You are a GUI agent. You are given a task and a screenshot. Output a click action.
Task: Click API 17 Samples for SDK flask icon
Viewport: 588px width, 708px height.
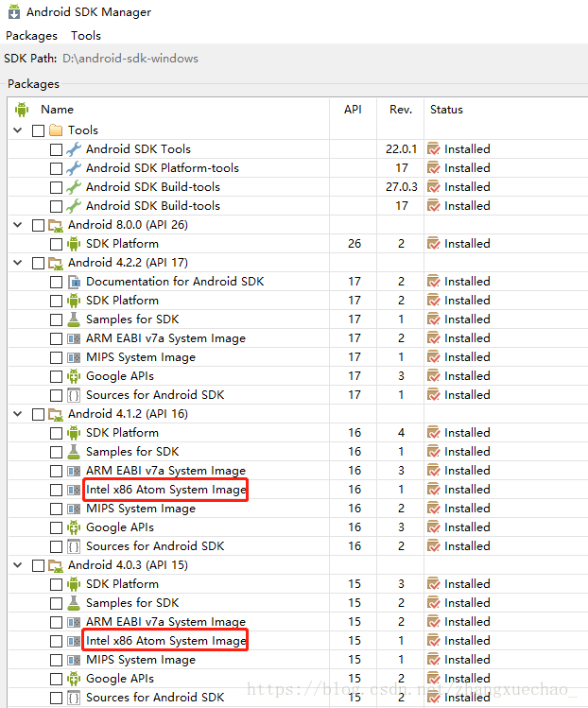point(74,319)
